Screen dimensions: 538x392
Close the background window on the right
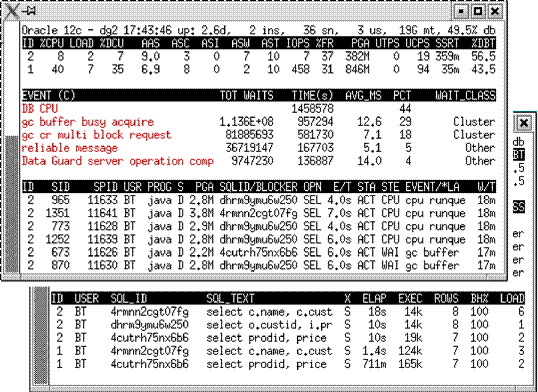point(524,123)
